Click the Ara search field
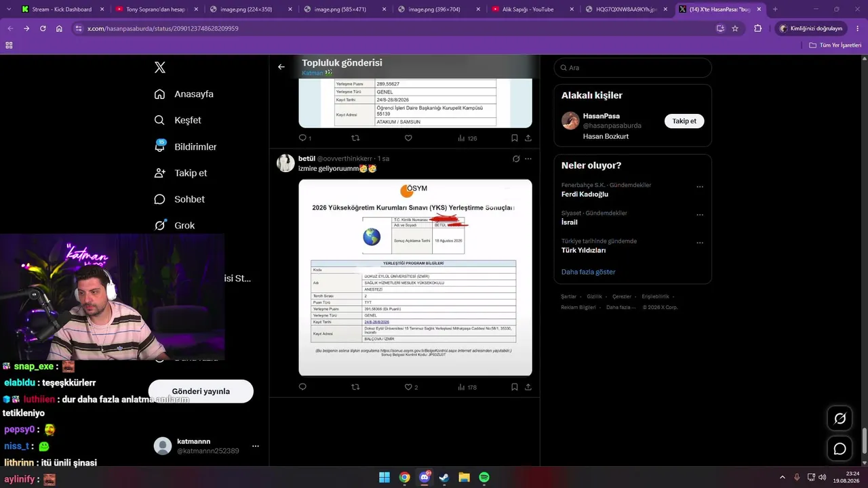868x488 pixels. pyautogui.click(x=633, y=68)
